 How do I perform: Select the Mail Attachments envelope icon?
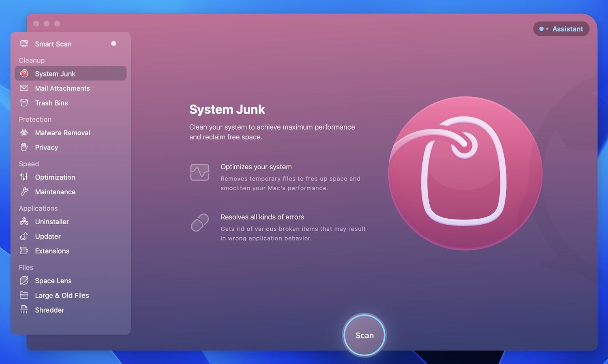(24, 88)
